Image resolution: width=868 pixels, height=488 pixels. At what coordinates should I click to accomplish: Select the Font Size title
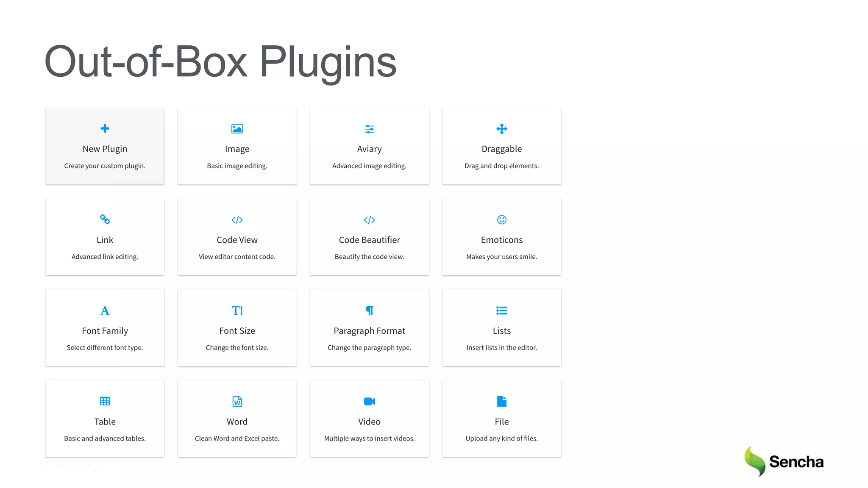tap(237, 331)
